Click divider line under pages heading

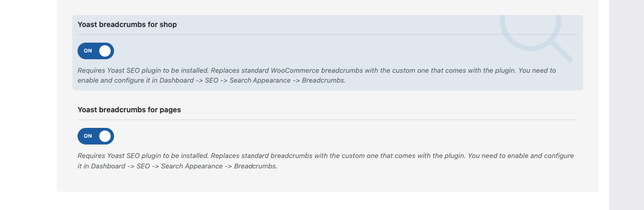(x=327, y=120)
